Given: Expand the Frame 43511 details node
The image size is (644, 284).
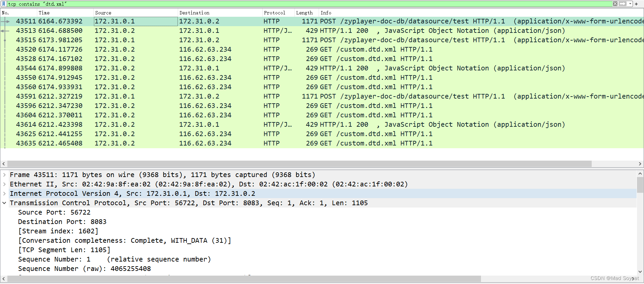Looking at the screenshot, I should tap(4, 175).
